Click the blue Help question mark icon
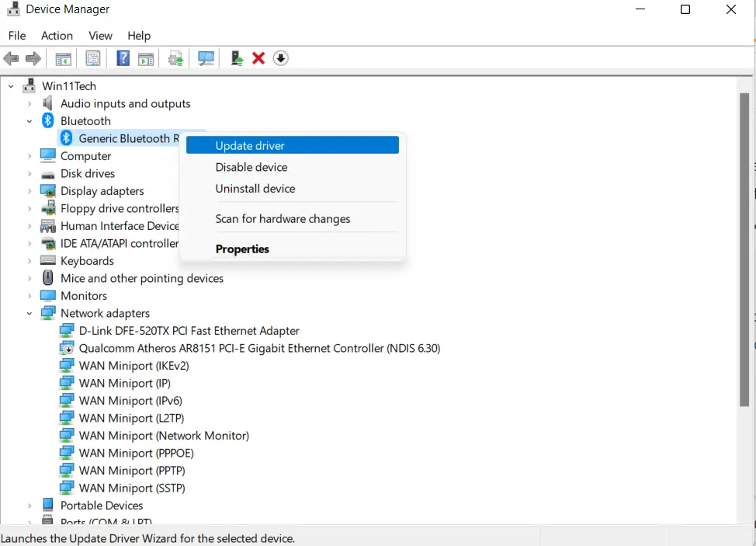Viewport: 756px width, 546px height. pos(123,58)
